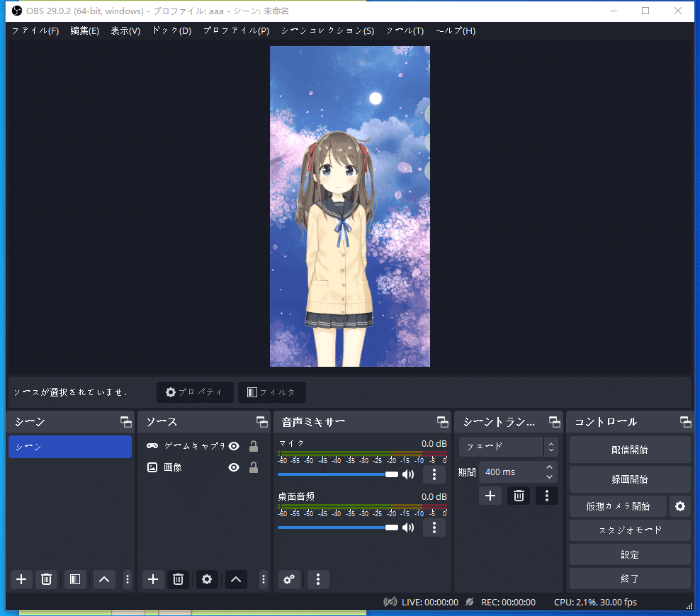
Task: Select the シーン item in scene list
Action: [70, 447]
